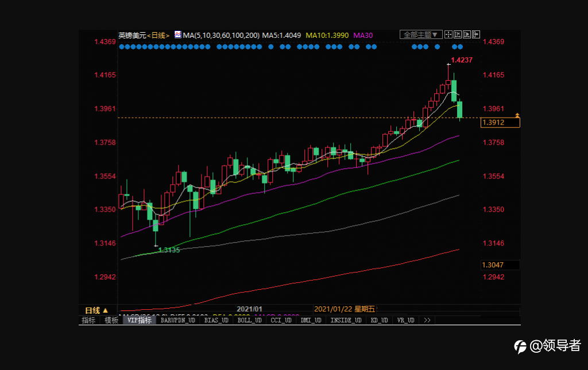Viewport: 588px width, 370px height.
Task: Click the 1.4237 high price label
Action: (462, 60)
